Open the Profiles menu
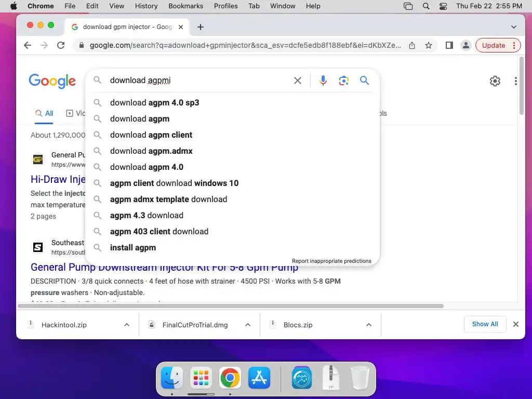 (x=226, y=6)
